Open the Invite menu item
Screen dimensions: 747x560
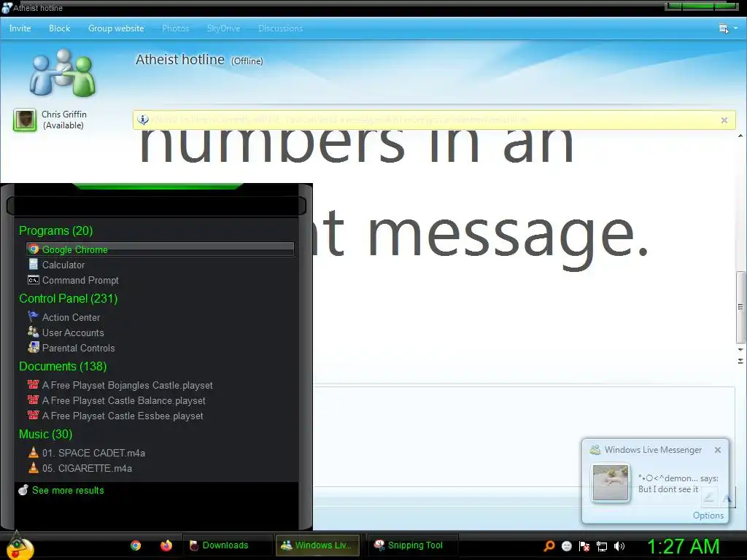pos(20,28)
